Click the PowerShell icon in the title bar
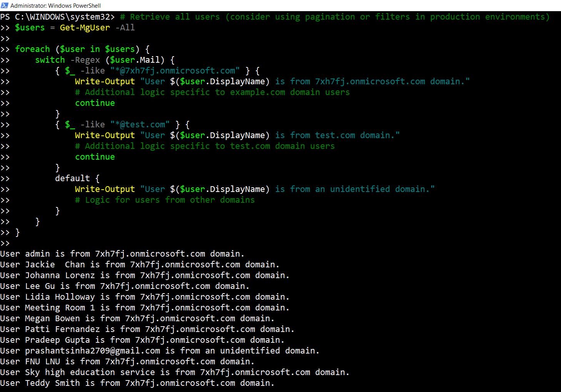The height and width of the screenshot is (392, 561). click(5, 5)
